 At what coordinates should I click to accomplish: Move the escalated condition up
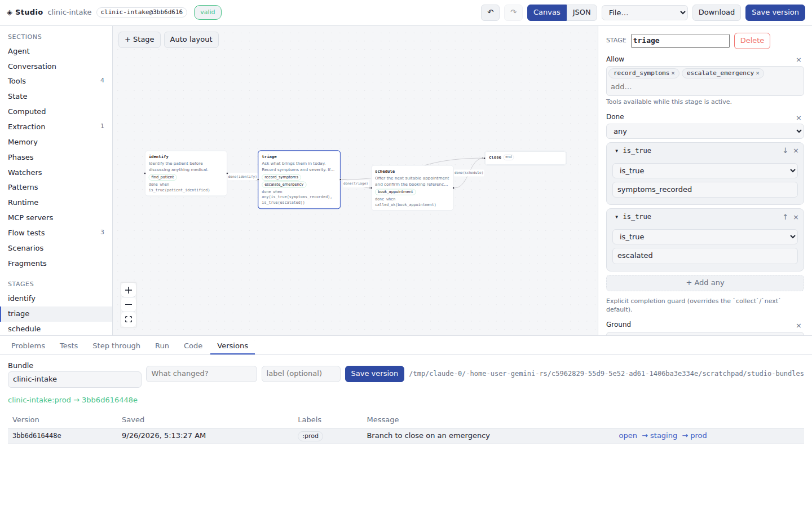pyautogui.click(x=785, y=217)
